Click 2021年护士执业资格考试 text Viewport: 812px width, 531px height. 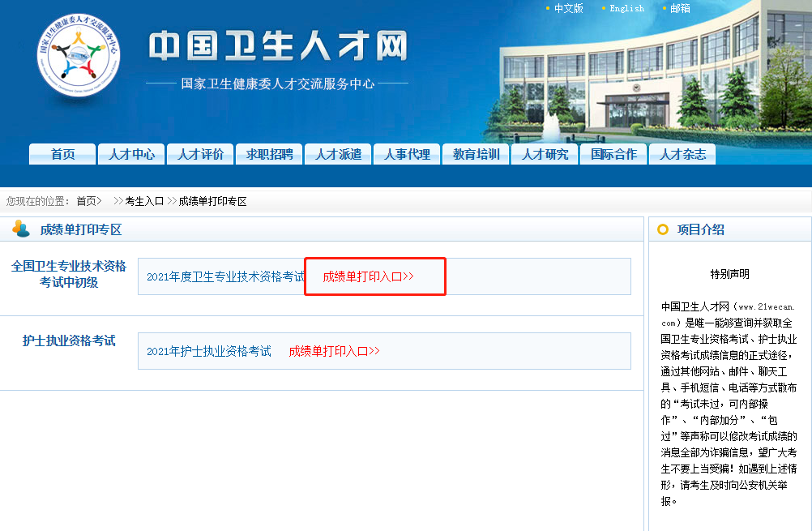tap(209, 351)
